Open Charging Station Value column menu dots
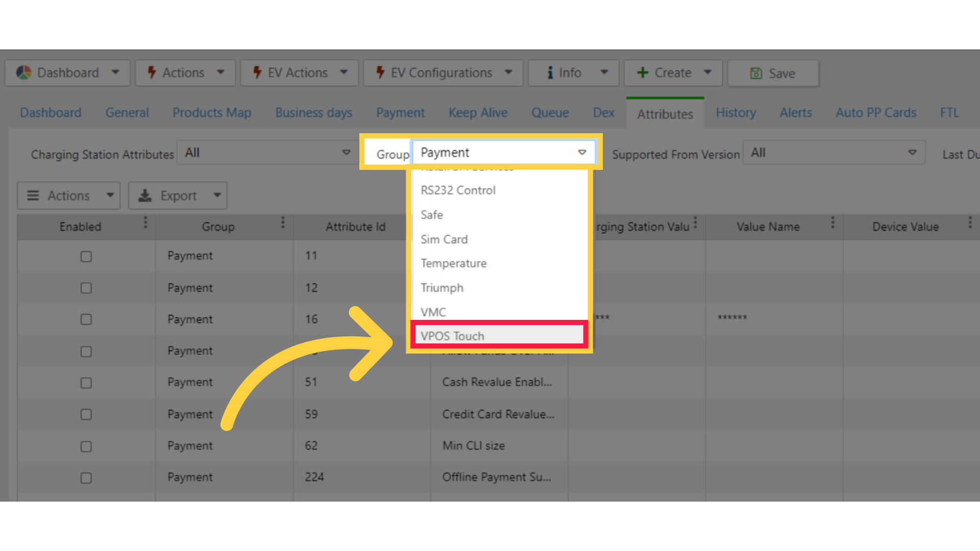 [x=695, y=222]
